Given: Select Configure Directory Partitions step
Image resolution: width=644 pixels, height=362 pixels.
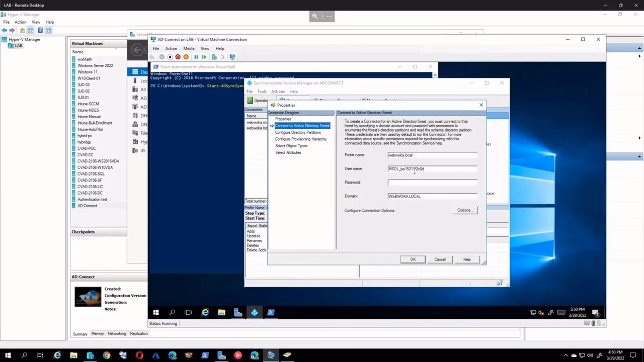Looking at the screenshot, I should coord(298,132).
